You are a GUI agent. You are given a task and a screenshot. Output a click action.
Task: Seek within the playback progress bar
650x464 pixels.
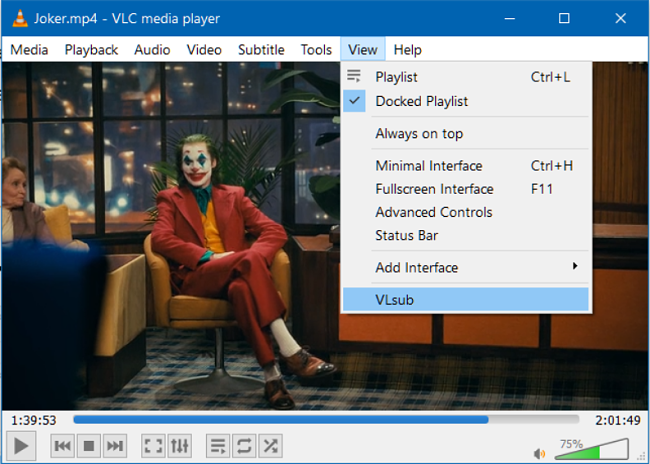coord(326,420)
